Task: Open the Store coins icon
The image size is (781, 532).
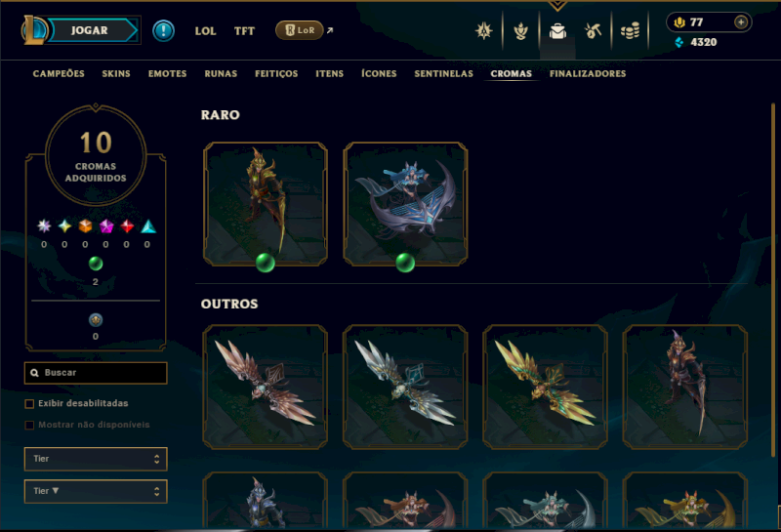Action: 630,31
